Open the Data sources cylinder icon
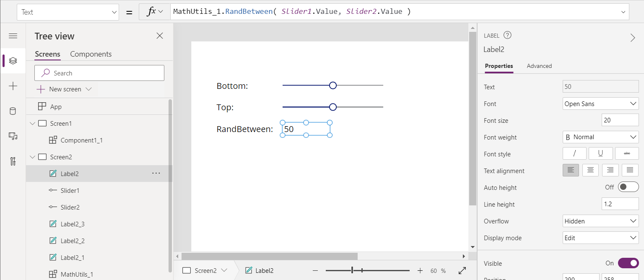The height and width of the screenshot is (280, 644). [x=13, y=111]
